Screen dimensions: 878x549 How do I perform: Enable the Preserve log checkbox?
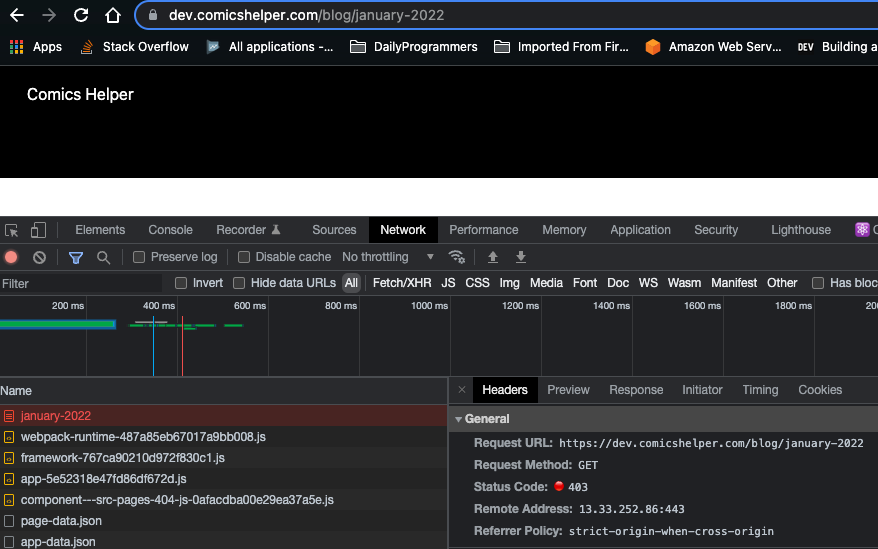pyautogui.click(x=139, y=257)
